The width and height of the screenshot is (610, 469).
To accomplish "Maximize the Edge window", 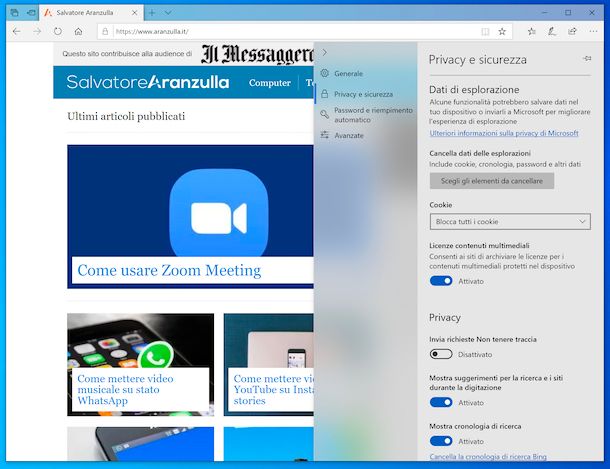I will tap(568, 13).
